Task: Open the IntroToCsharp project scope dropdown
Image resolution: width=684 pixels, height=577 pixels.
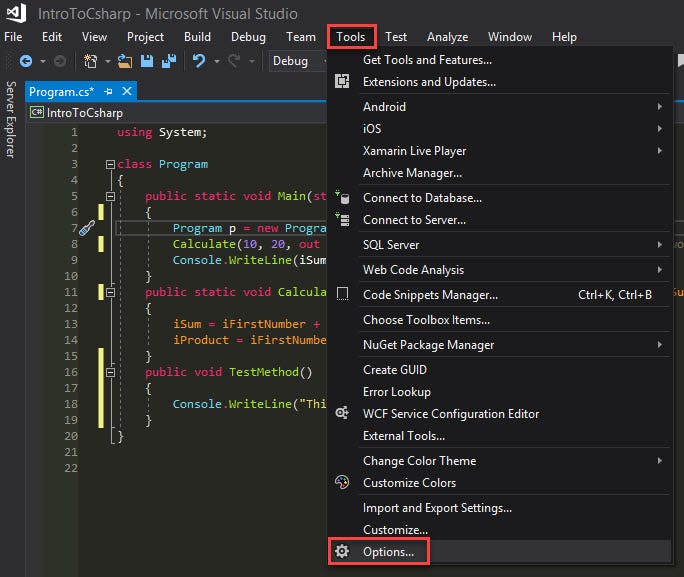Action: coord(177,113)
